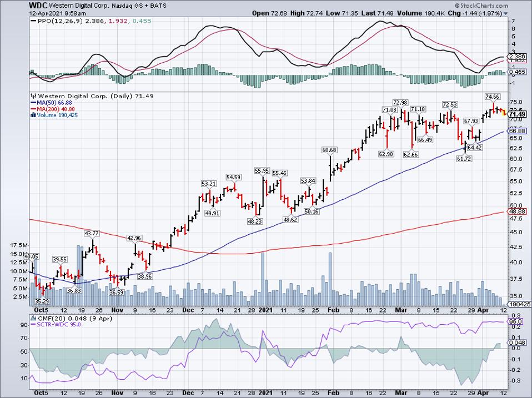The width and height of the screenshot is (532, 398).
Task: Click the 12-Apr-2021 9:58am timestamp
Action: tap(57, 13)
